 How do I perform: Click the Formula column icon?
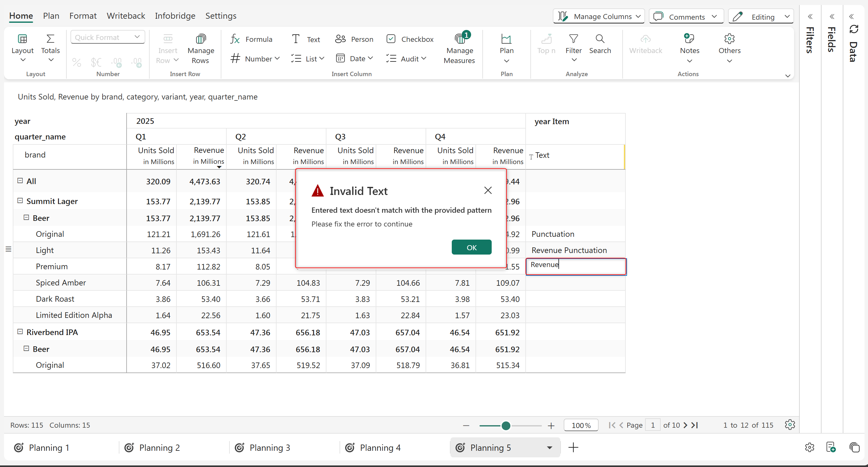coord(235,39)
